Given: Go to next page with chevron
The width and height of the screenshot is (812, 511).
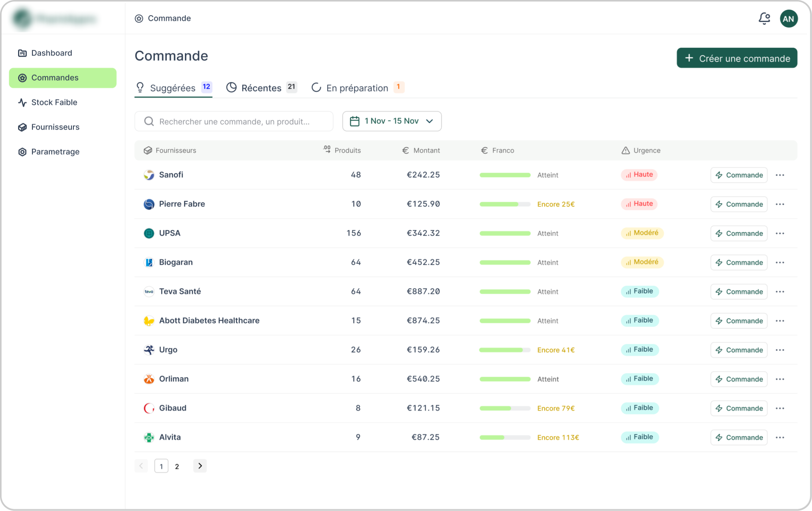Looking at the screenshot, I should pyautogui.click(x=200, y=466).
